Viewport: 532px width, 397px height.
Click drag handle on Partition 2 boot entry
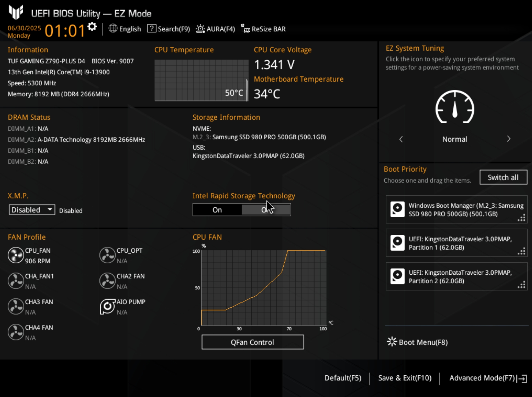point(521,285)
